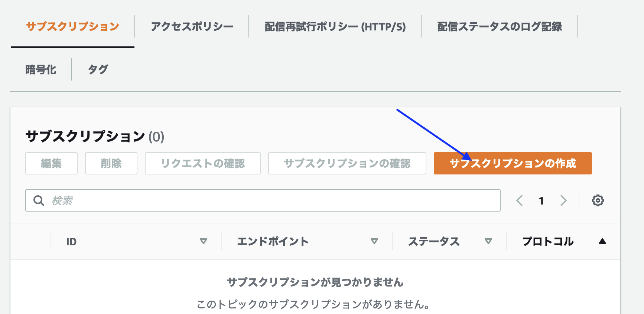Switch to the アクセスポリシー tab
This screenshot has width=644, height=314.
[192, 26]
